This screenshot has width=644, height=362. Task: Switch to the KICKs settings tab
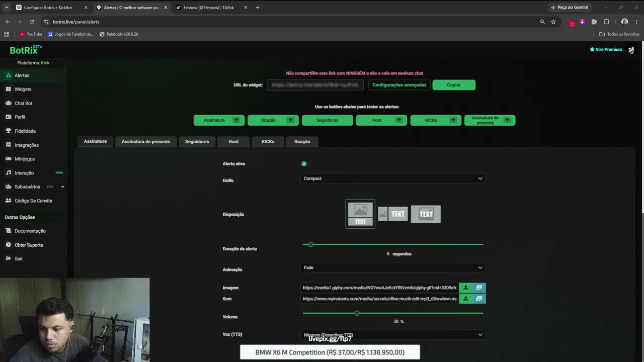268,142
